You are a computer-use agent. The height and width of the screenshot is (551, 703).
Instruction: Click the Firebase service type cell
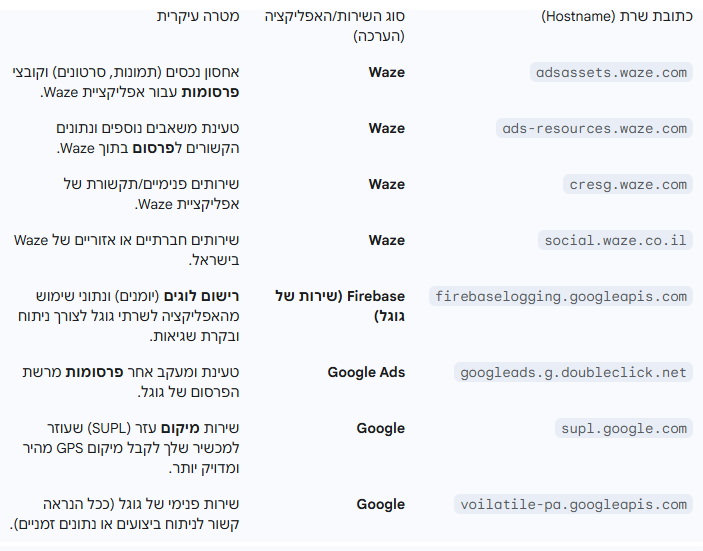click(x=340, y=306)
